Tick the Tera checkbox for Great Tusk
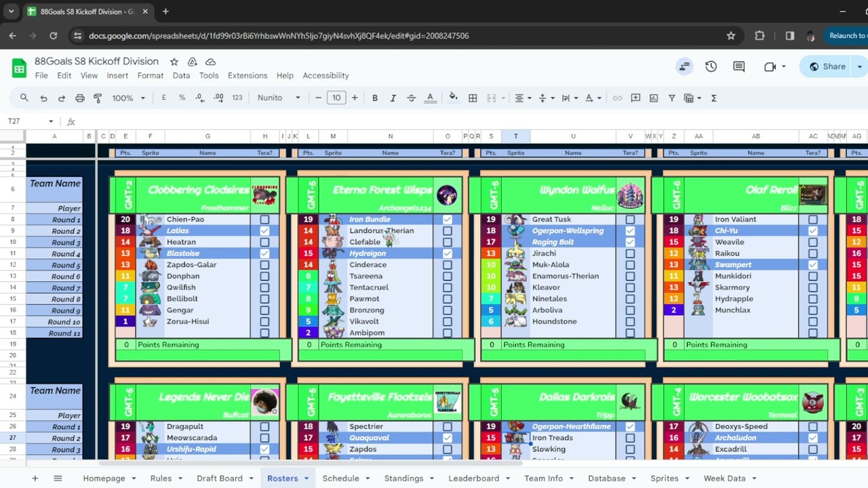Screen dimensions: 868x488 click(x=630, y=220)
